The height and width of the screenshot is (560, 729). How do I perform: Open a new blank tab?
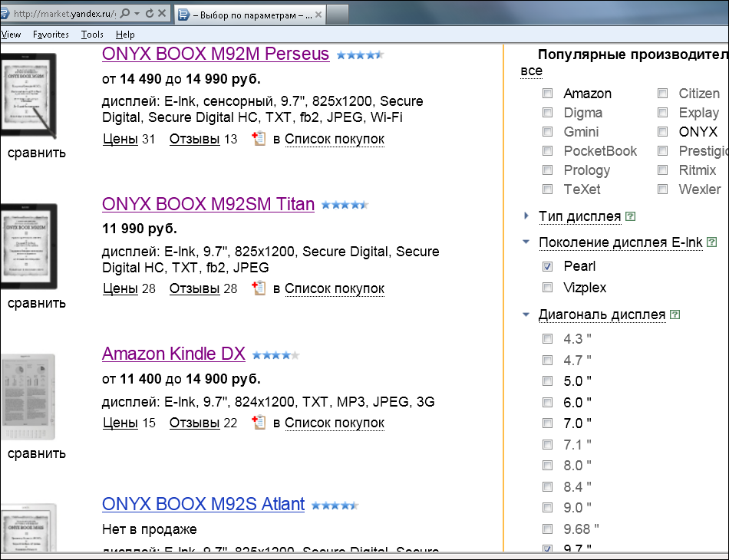tap(338, 15)
